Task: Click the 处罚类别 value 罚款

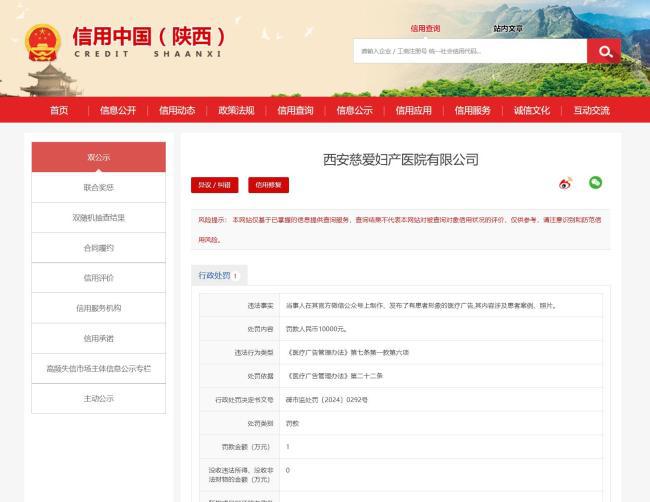Action: [x=292, y=424]
